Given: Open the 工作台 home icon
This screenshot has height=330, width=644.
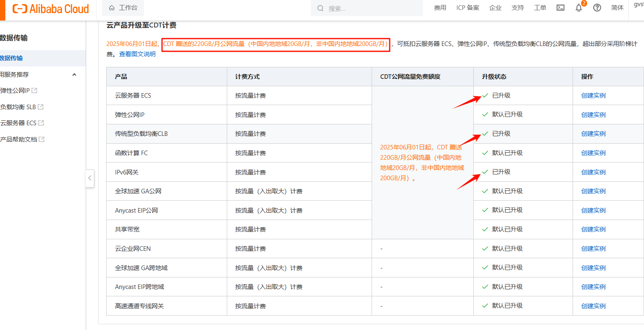Looking at the screenshot, I should click(x=112, y=8).
